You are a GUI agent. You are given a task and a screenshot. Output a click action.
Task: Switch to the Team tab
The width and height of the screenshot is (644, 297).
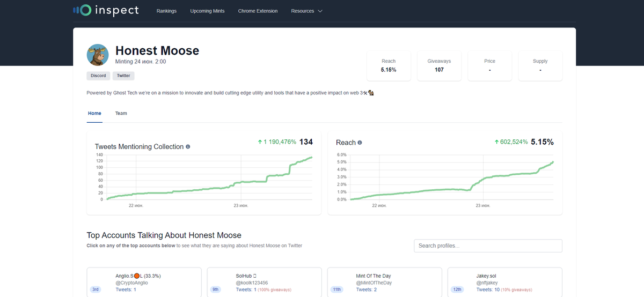tap(121, 114)
